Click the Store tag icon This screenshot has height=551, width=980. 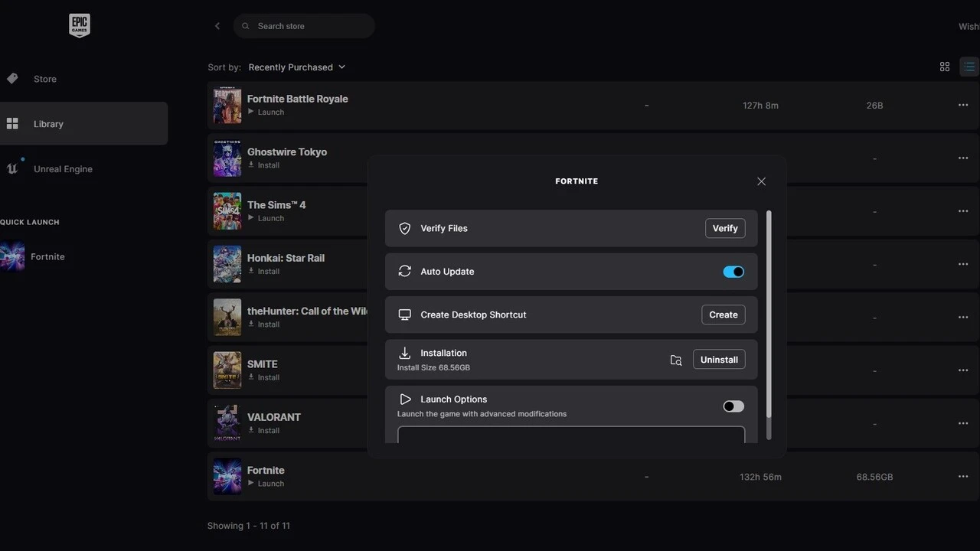click(x=12, y=79)
